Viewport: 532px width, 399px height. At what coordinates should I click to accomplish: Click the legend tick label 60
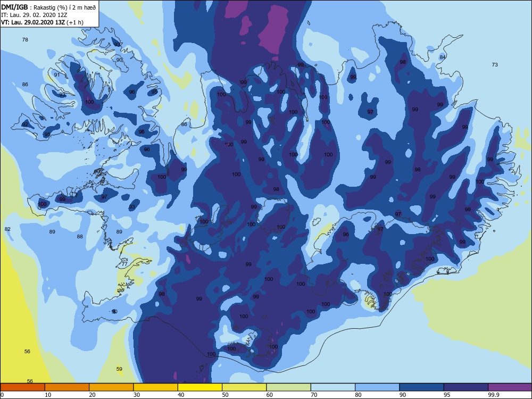point(270,395)
